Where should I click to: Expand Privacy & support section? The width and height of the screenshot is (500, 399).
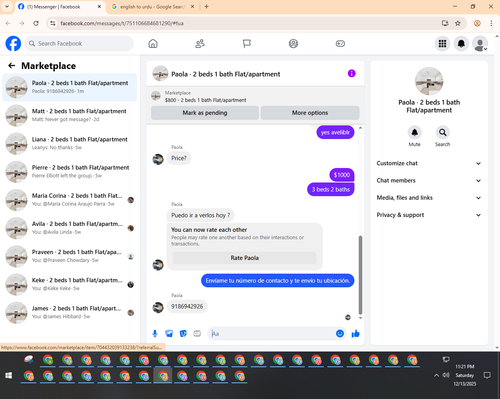tap(429, 215)
